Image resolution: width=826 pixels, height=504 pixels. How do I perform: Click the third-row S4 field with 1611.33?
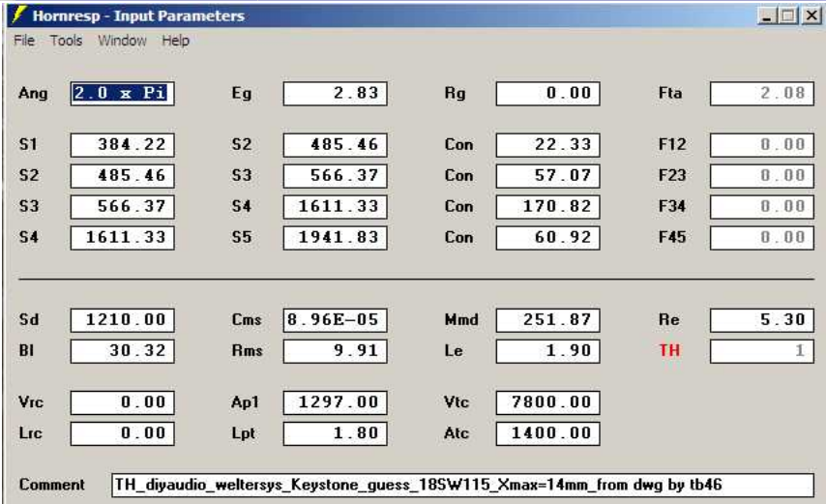[x=335, y=207]
